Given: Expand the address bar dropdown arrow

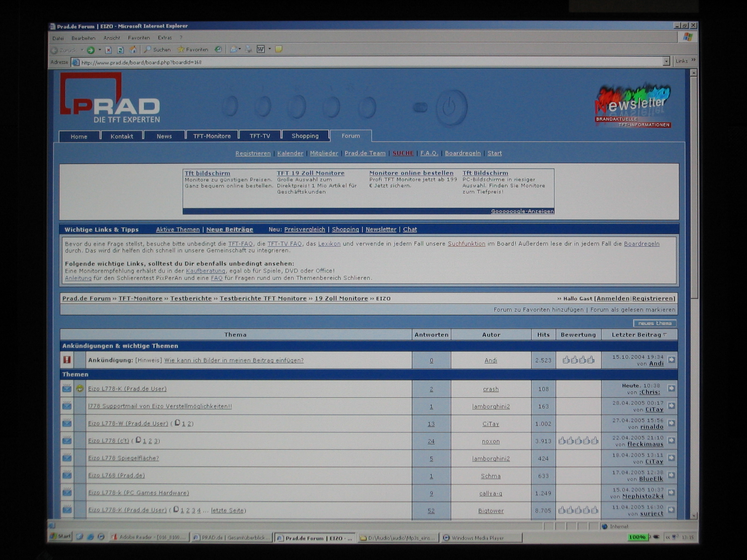Looking at the screenshot, I should [x=666, y=62].
